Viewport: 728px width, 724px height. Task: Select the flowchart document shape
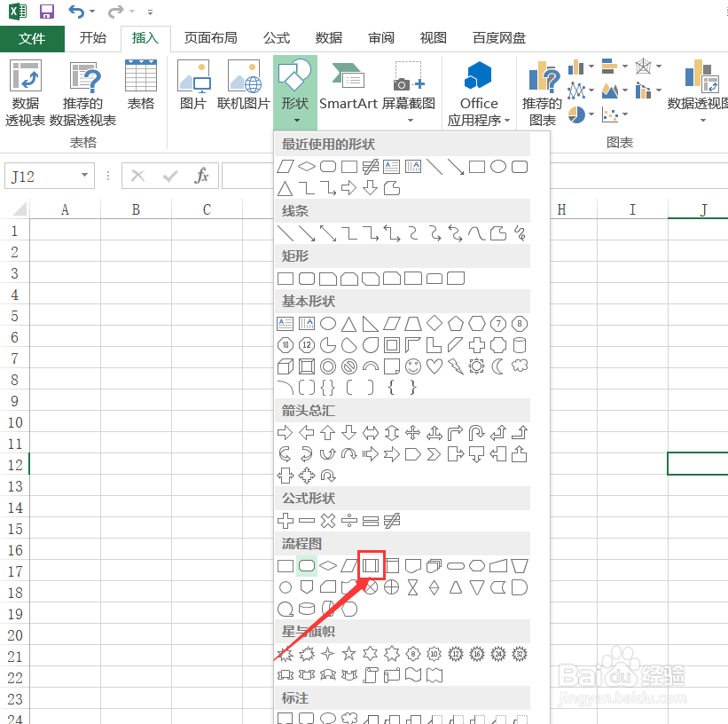pyautogui.click(x=412, y=565)
